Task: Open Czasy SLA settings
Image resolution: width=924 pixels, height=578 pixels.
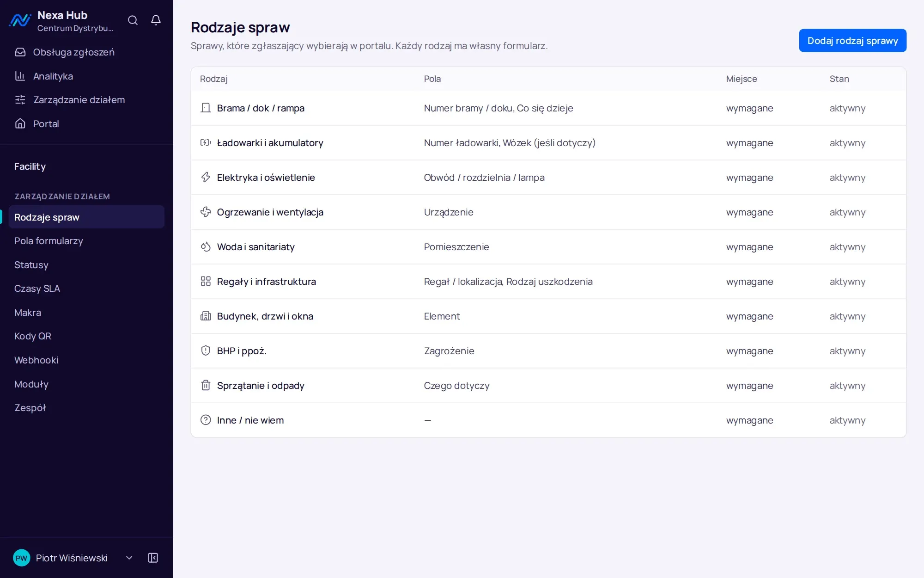Action: coord(87,289)
